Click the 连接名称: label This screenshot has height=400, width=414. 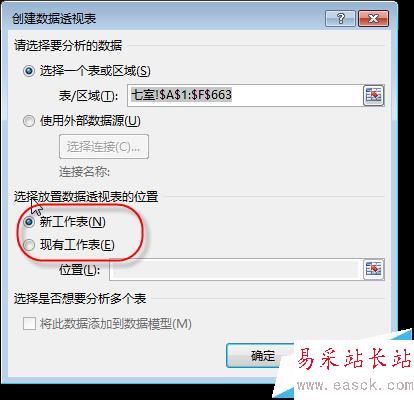(x=85, y=172)
